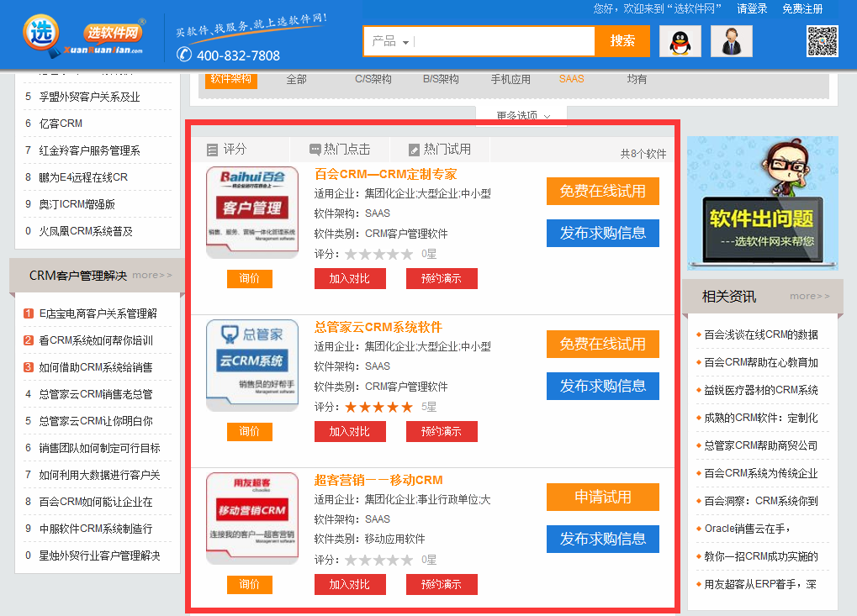Open the 超客营销——移动CRM title link
857x616 pixels.
[378, 480]
